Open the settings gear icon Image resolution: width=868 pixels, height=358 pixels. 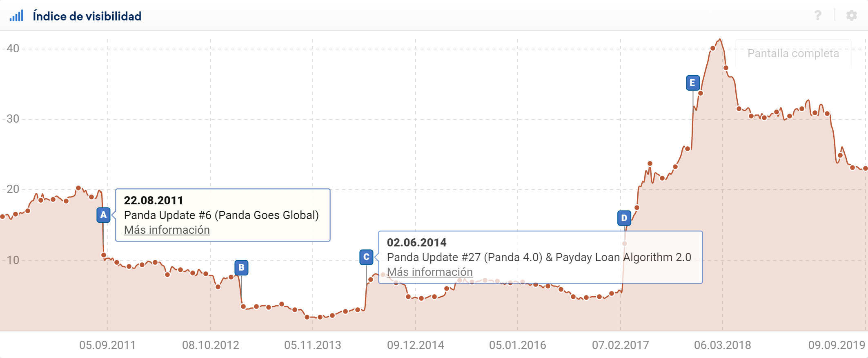click(x=851, y=16)
